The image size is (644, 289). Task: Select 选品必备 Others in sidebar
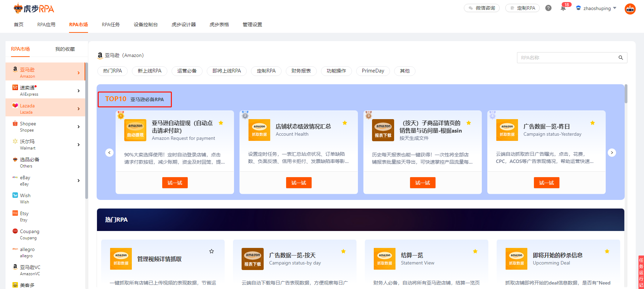click(x=45, y=163)
